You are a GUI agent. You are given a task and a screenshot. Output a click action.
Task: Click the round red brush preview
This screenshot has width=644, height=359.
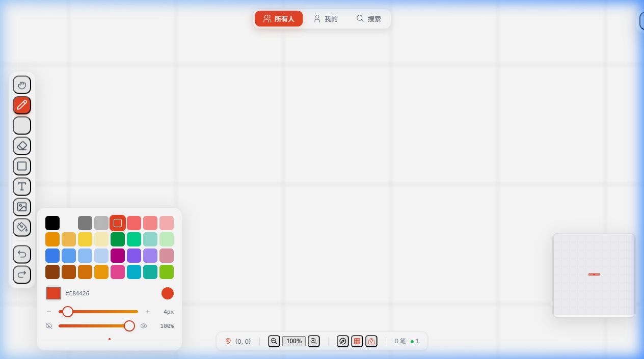click(x=168, y=293)
